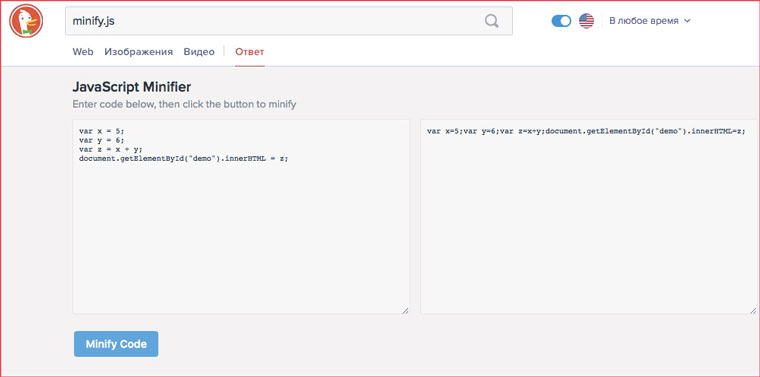Click the minified "var x=5;var y=6" output text

click(586, 131)
